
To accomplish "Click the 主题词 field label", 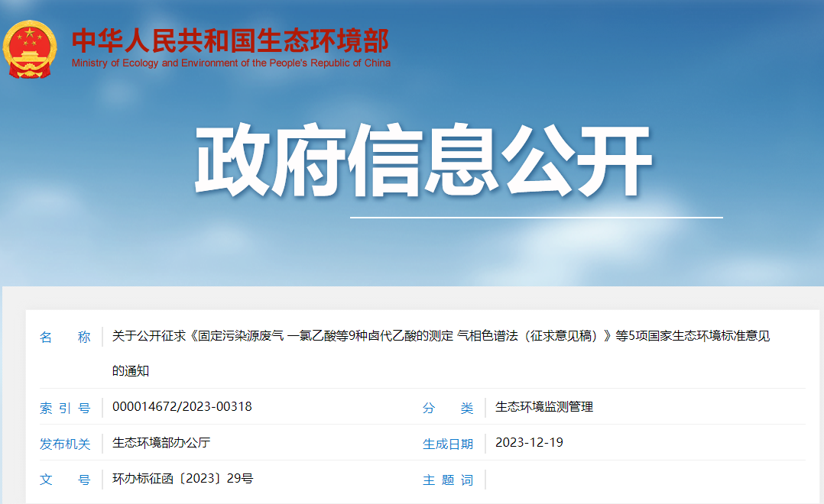I will click(448, 480).
